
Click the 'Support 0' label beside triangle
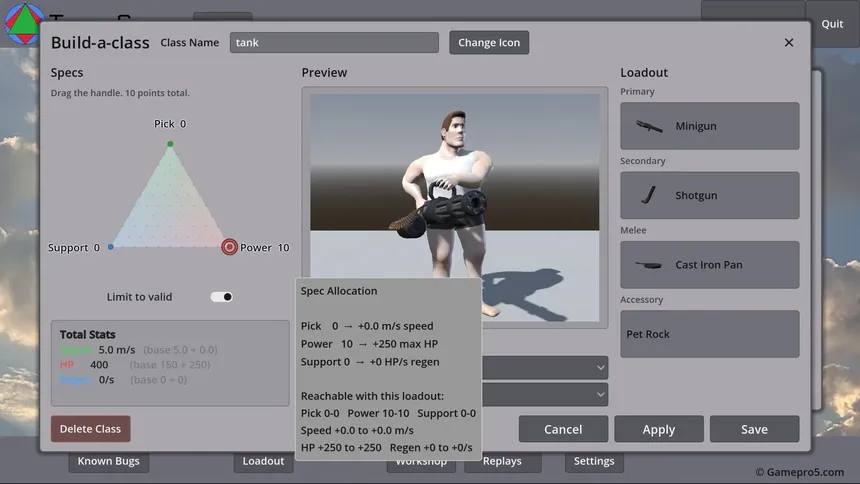[x=74, y=247]
